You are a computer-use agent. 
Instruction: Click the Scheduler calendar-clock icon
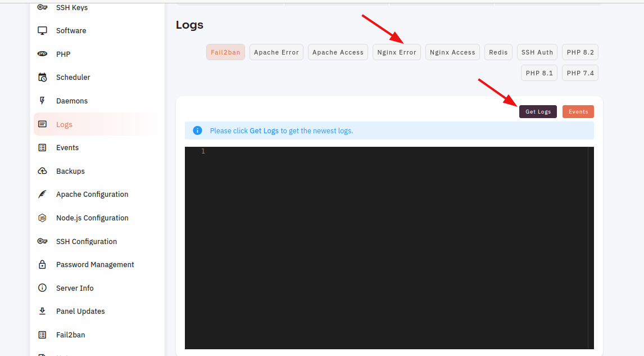pyautogui.click(x=42, y=77)
